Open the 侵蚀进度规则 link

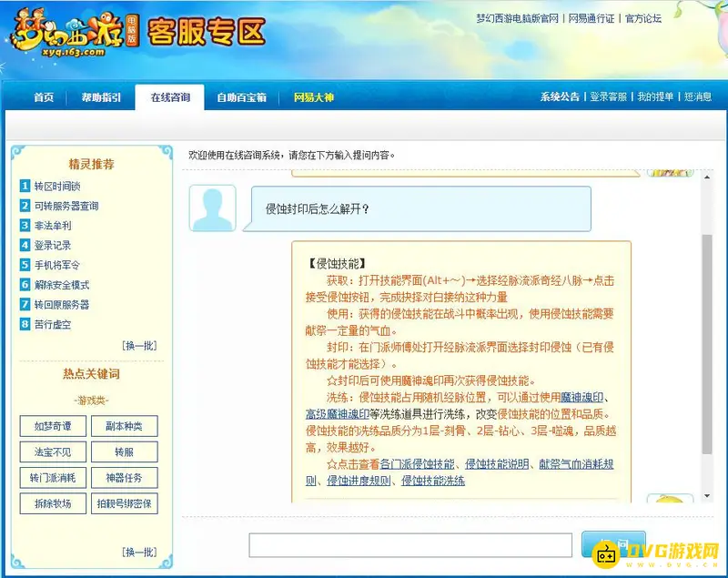click(359, 481)
